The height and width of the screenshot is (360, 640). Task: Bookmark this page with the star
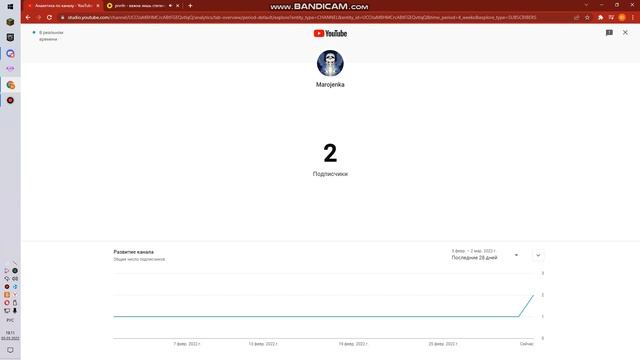(587, 18)
